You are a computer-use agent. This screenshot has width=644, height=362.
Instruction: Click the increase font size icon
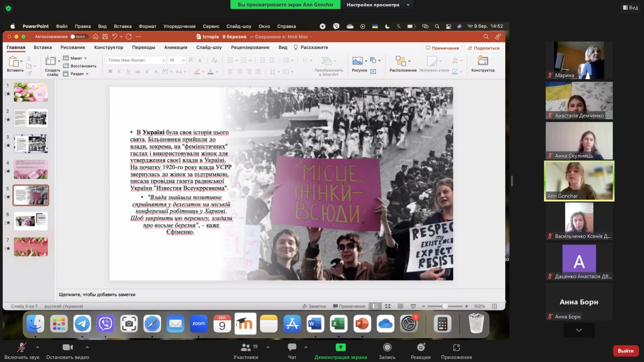click(191, 60)
